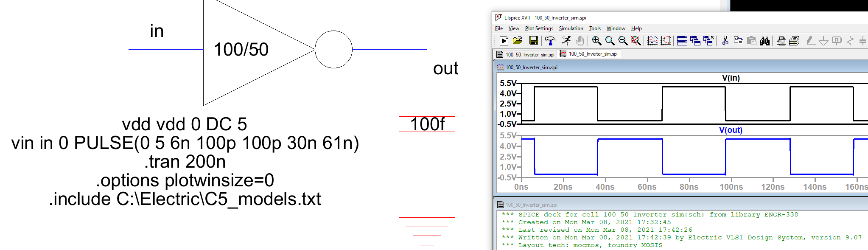This screenshot has height=250, width=868.
Task: Open the Plot Settings menu
Action: coord(539,28)
